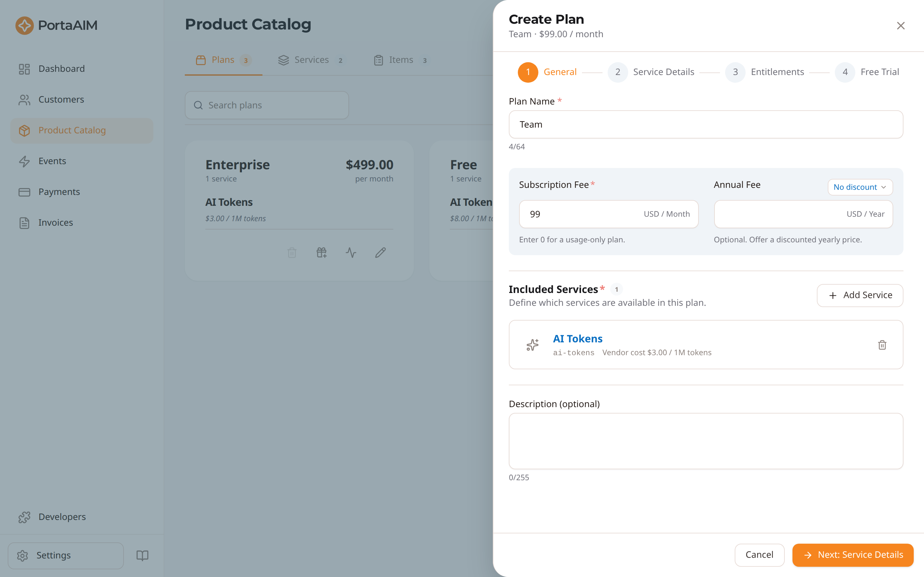Proceed with Next: Service Details button
This screenshot has width=924, height=577.
pos(852,555)
